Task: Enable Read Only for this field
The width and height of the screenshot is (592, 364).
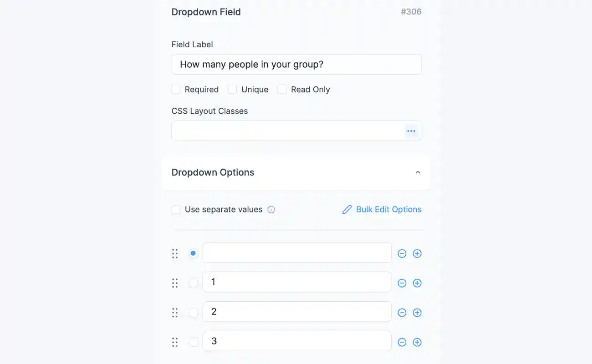Action: pos(282,89)
